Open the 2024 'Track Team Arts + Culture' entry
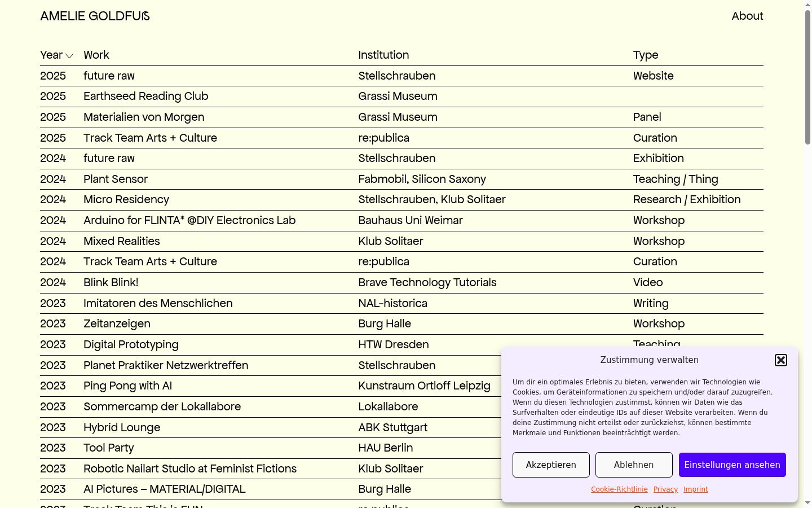Viewport: 812px width, 508px height. click(x=150, y=262)
